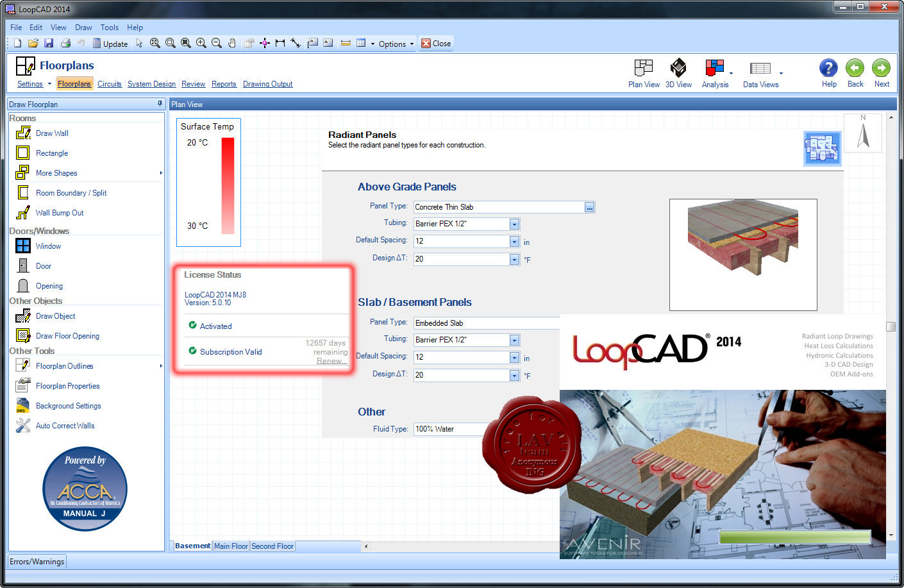Select the Window tool
904x588 pixels.
click(x=48, y=246)
